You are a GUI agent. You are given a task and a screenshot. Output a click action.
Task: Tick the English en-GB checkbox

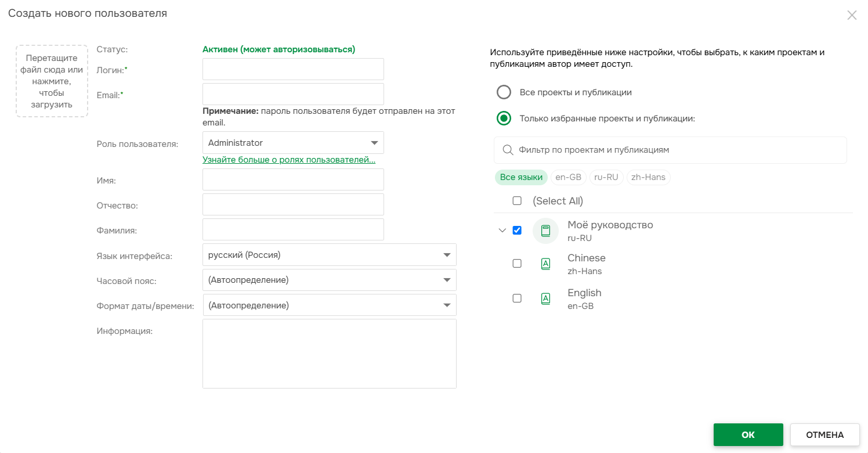pos(517,298)
